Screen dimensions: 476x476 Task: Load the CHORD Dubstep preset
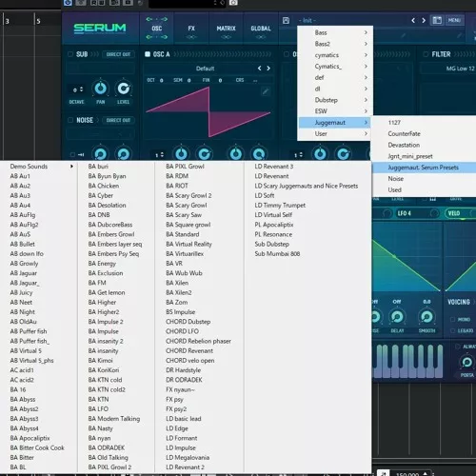click(188, 322)
